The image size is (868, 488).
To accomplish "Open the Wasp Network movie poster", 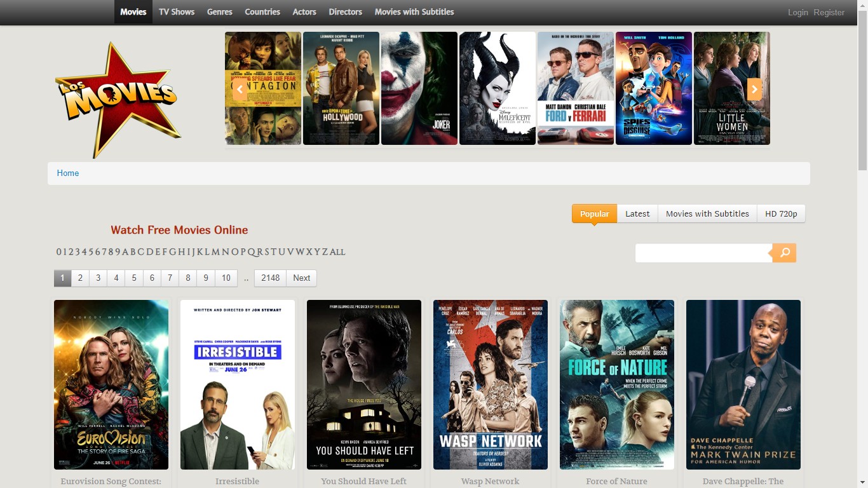I will tap(491, 385).
